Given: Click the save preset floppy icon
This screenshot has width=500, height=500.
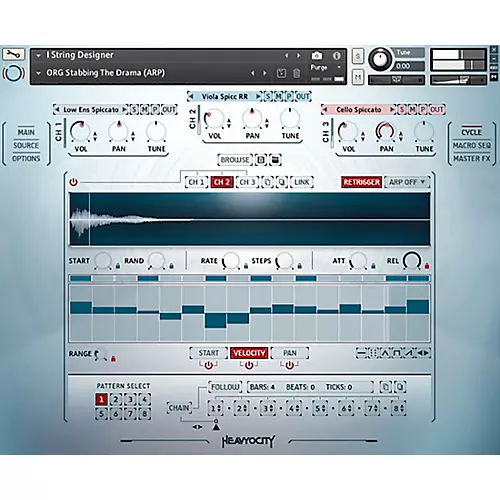Looking at the screenshot, I should point(281,73).
